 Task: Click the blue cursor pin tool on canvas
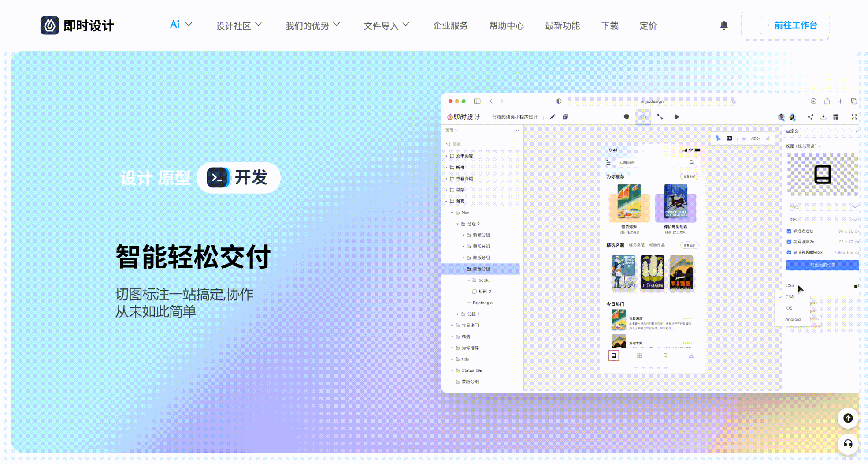[718, 138]
